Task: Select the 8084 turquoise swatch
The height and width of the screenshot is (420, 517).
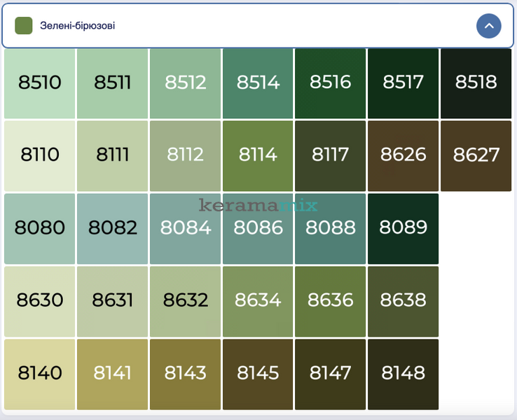Action: (186, 229)
